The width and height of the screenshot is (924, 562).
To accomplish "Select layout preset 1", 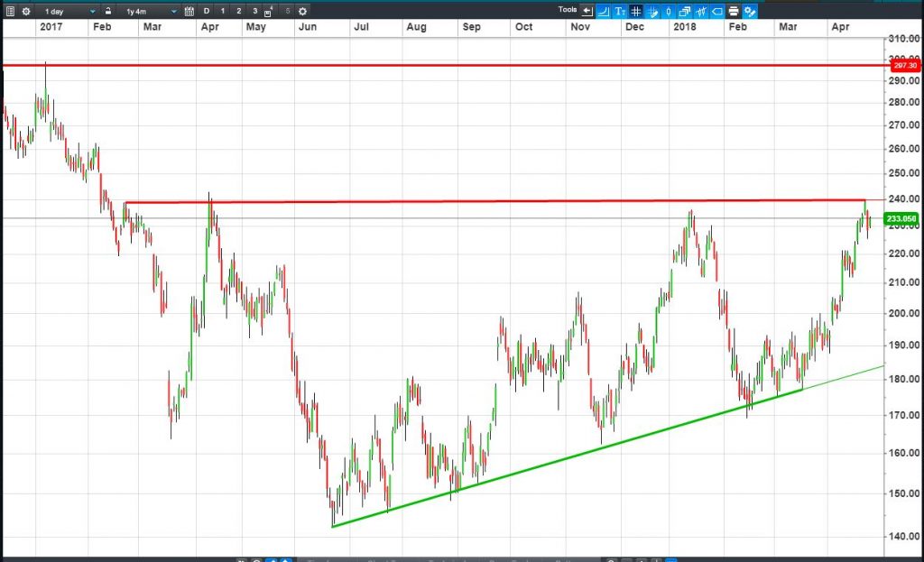I will coord(223,11).
